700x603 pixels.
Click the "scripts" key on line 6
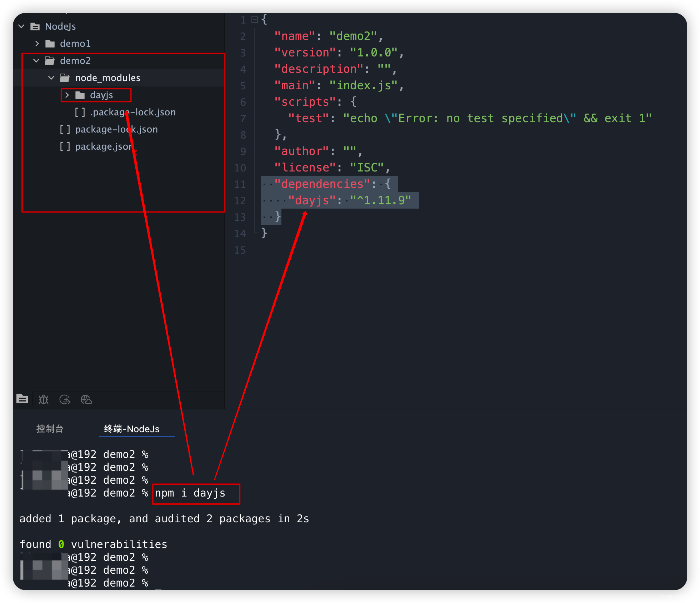click(x=305, y=102)
